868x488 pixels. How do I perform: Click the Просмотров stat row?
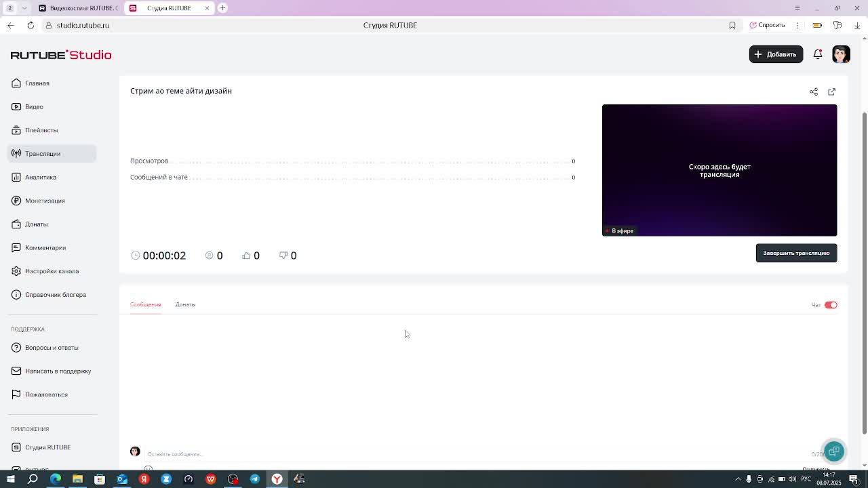pyautogui.click(x=353, y=161)
